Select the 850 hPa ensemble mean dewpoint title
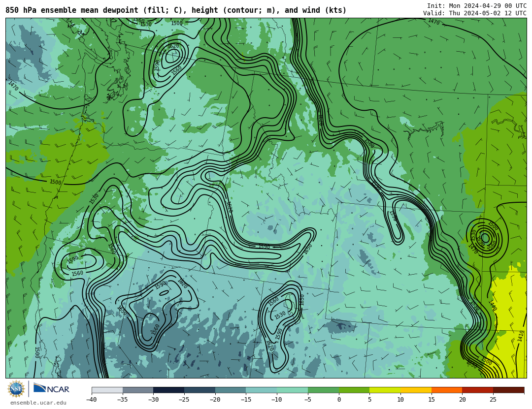 pos(176,10)
